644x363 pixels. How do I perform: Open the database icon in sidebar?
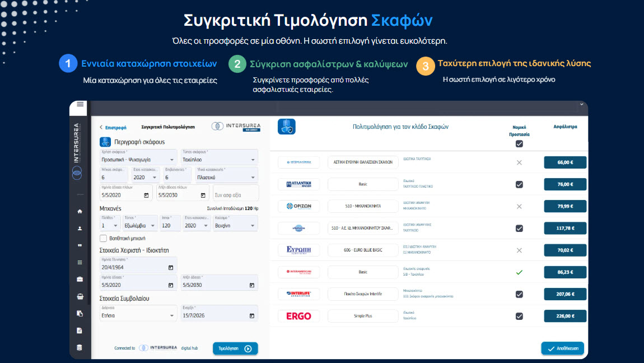click(80, 347)
